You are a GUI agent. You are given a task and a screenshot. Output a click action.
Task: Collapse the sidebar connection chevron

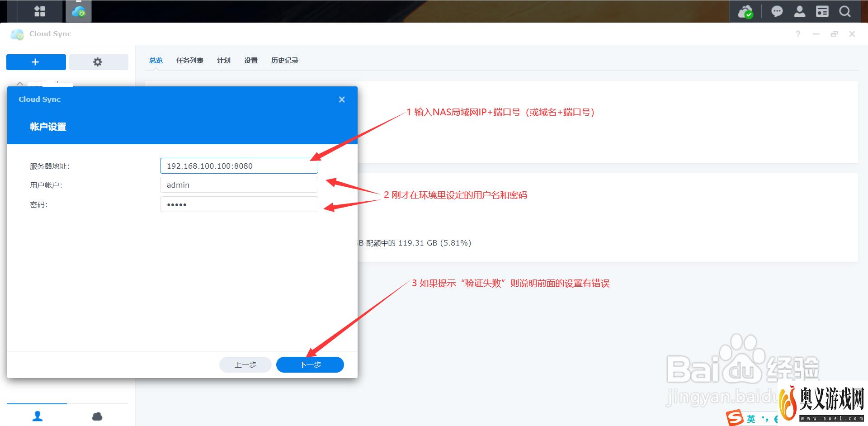(x=20, y=83)
